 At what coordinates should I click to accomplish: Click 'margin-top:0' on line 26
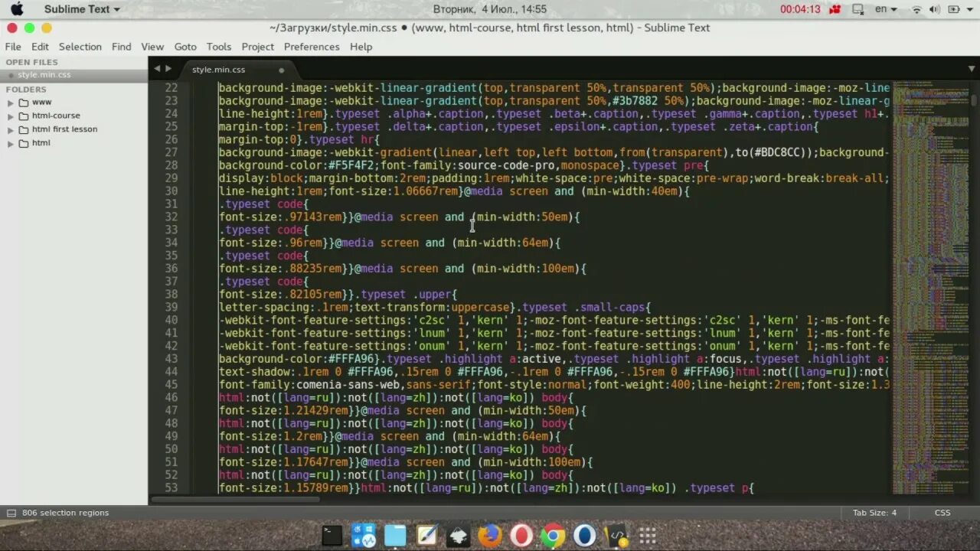pyautogui.click(x=257, y=140)
